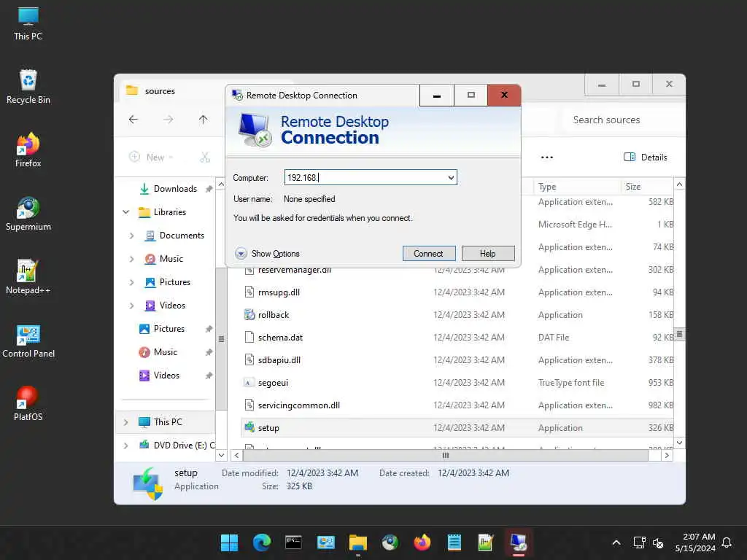Open the Control Panel desktop icon

(28, 341)
